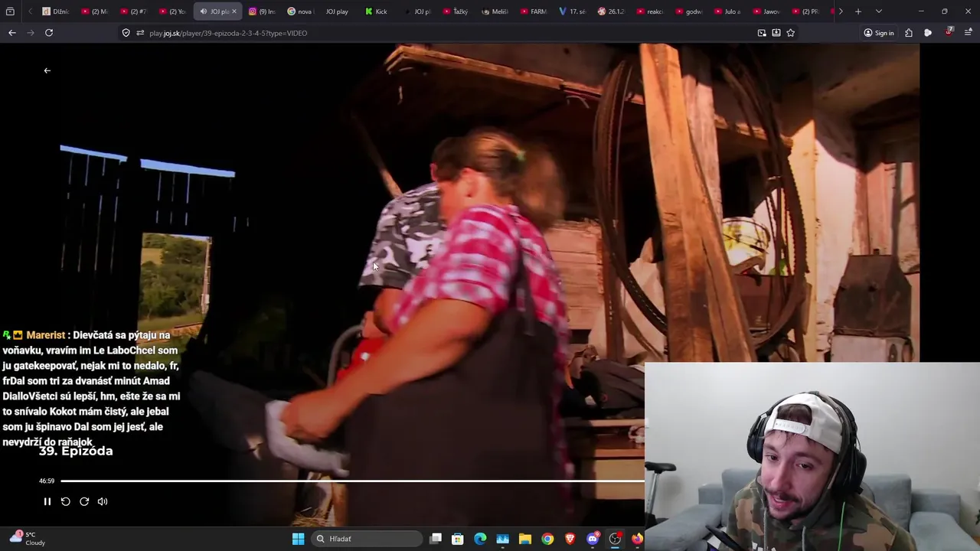Viewport: 980px width, 551px height.
Task: Click the 39. Epizóda title text
Action: pyautogui.click(x=76, y=451)
